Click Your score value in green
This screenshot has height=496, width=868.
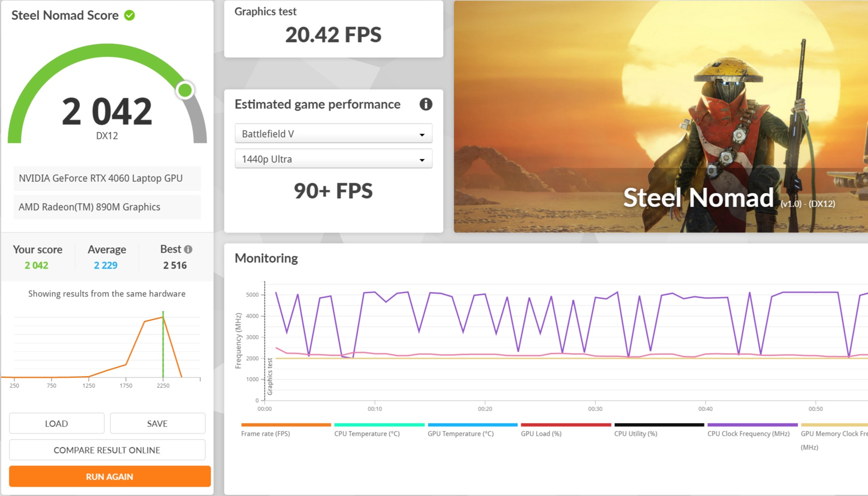click(x=36, y=265)
